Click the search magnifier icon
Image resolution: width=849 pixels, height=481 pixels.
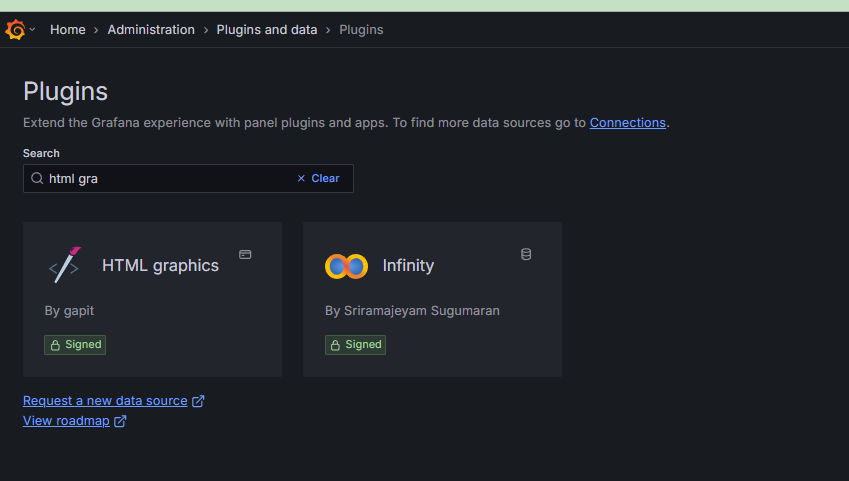[37, 178]
